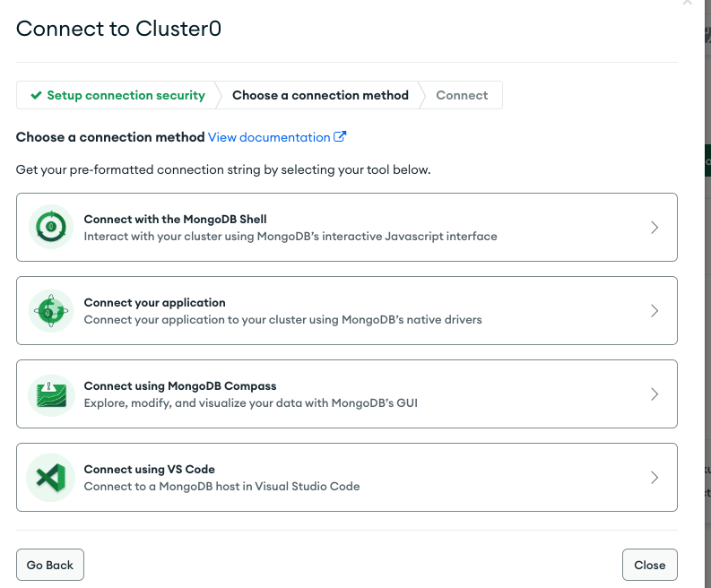Select Connect with the MongoDB Shell title
This screenshot has width=711, height=588.
pyautogui.click(x=175, y=219)
